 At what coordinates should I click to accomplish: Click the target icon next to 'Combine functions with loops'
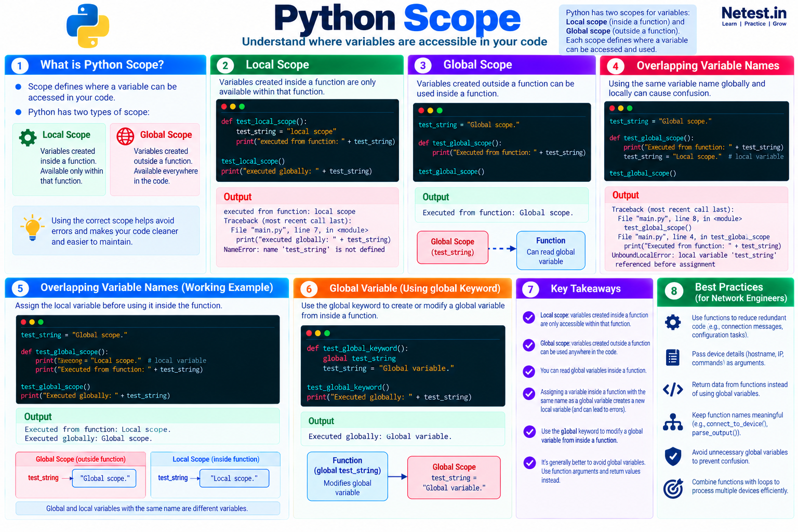coord(673,488)
